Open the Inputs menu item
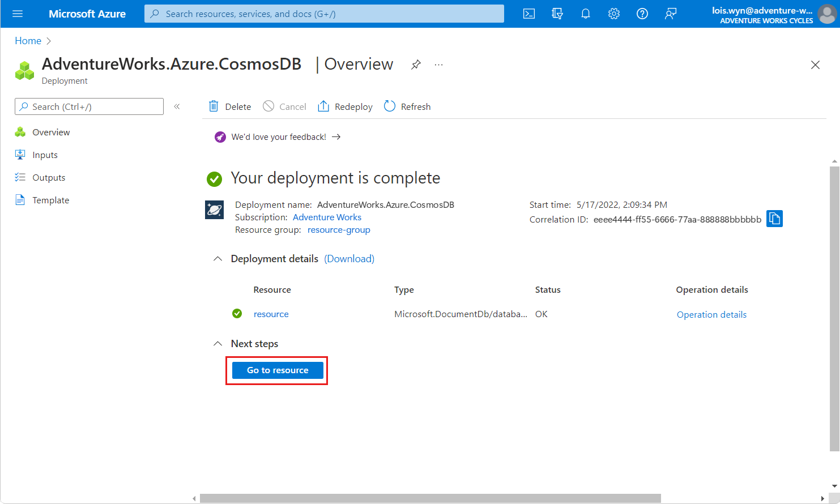The height and width of the screenshot is (504, 840). click(45, 155)
